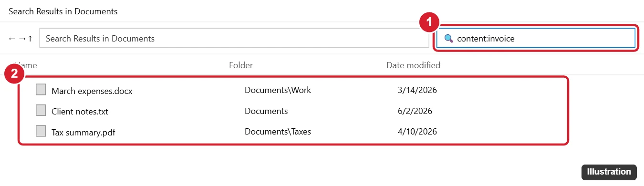Click the forward arrow navigation button
Screen dimensions: 644x186
(x=22, y=39)
